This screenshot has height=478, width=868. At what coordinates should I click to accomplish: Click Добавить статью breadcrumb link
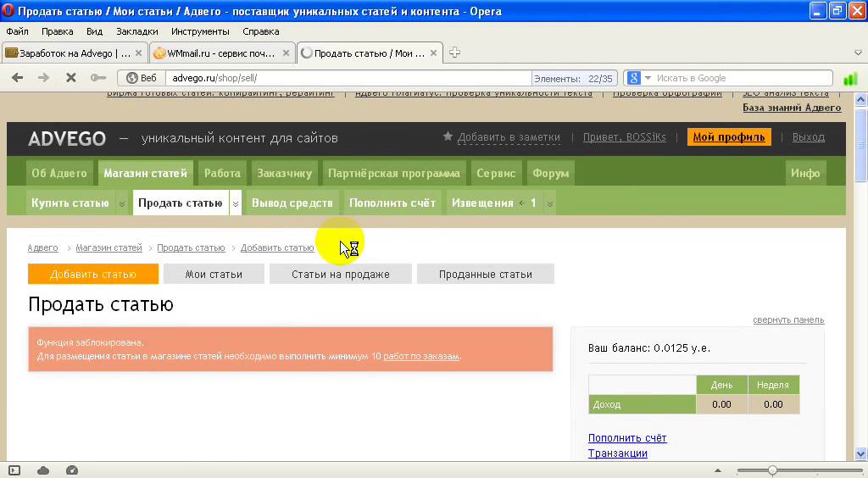[x=277, y=247]
